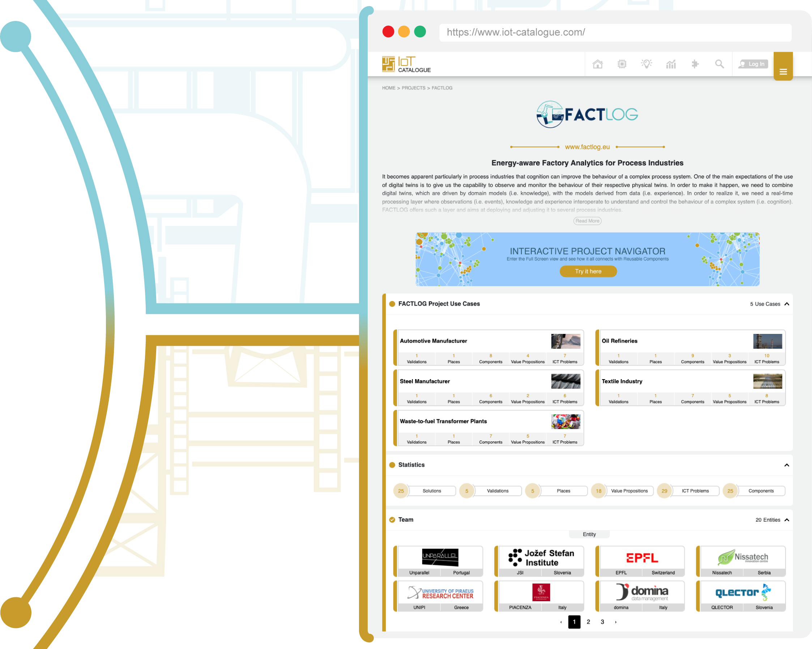Open Value Propositions statistic pill

point(622,491)
